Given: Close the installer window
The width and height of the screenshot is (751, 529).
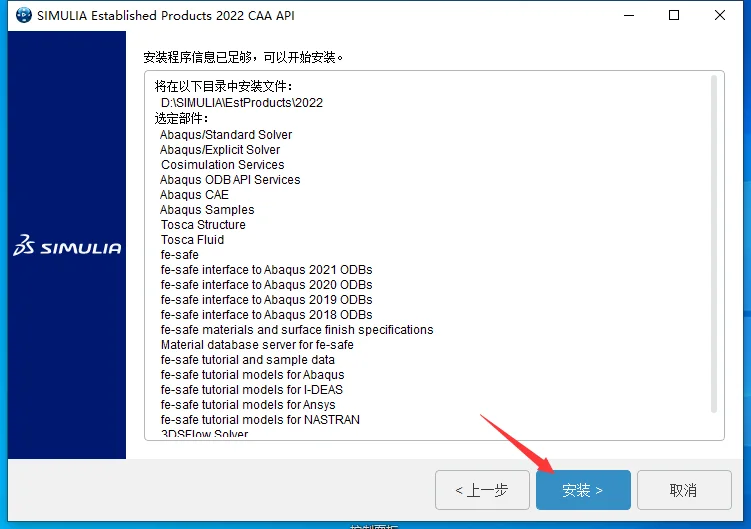Looking at the screenshot, I should (719, 15).
